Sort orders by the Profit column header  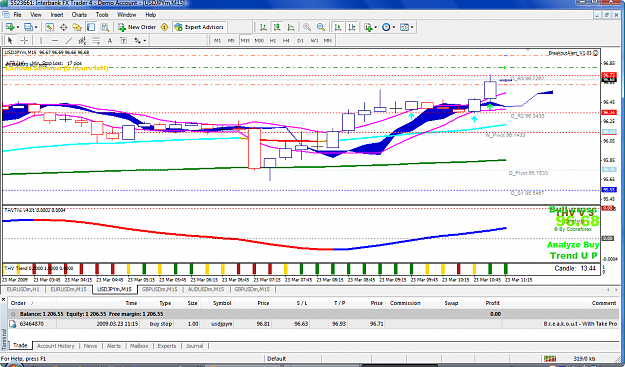point(493,303)
